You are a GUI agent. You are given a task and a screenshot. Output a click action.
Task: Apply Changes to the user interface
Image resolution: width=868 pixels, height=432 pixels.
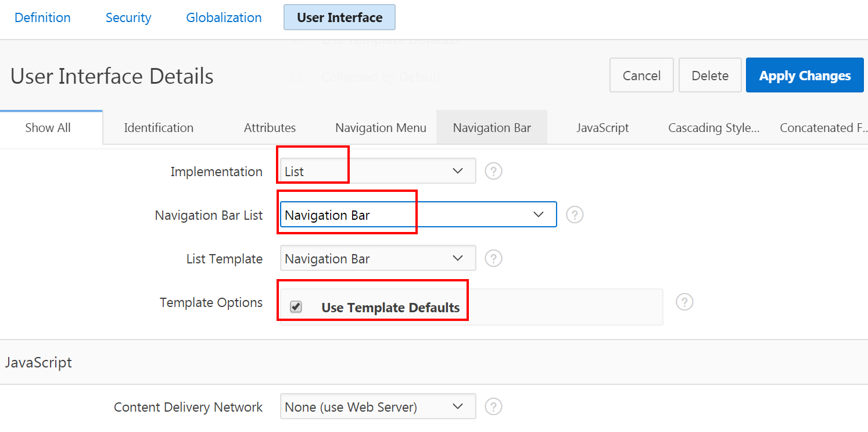click(805, 75)
